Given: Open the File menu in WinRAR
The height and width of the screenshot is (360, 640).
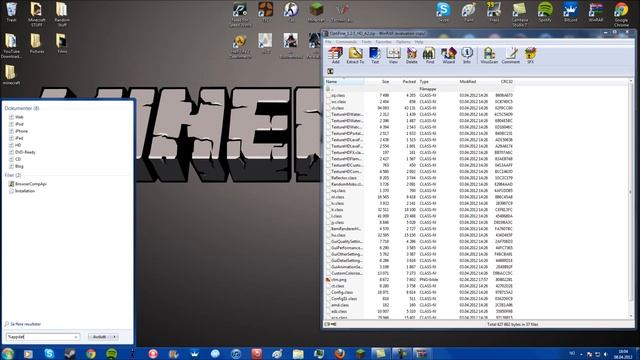Looking at the screenshot, I should pyautogui.click(x=329, y=42).
